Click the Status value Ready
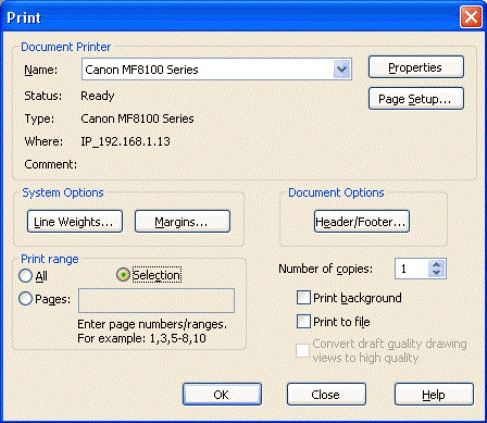 coord(97,96)
